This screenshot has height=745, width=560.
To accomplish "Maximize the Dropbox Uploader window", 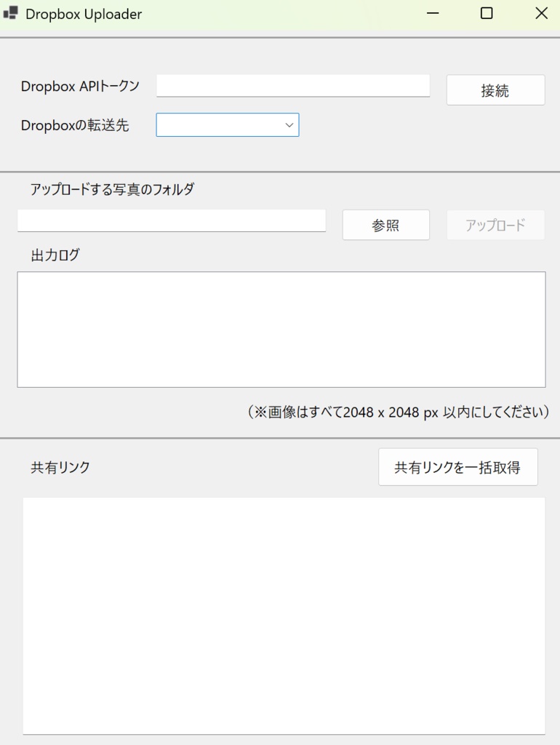I will pyautogui.click(x=486, y=13).
